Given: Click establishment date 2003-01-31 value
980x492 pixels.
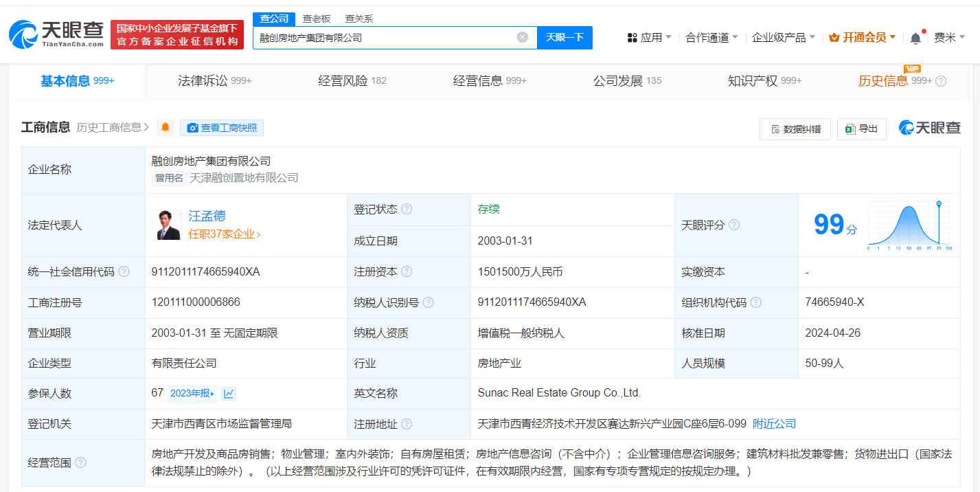Looking at the screenshot, I should (505, 241).
